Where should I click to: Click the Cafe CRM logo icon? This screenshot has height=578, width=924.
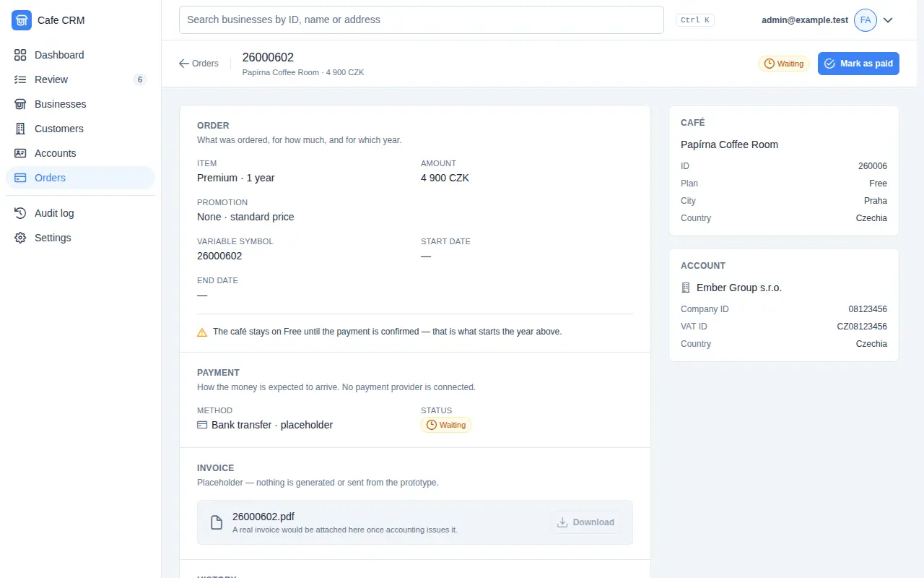point(22,20)
